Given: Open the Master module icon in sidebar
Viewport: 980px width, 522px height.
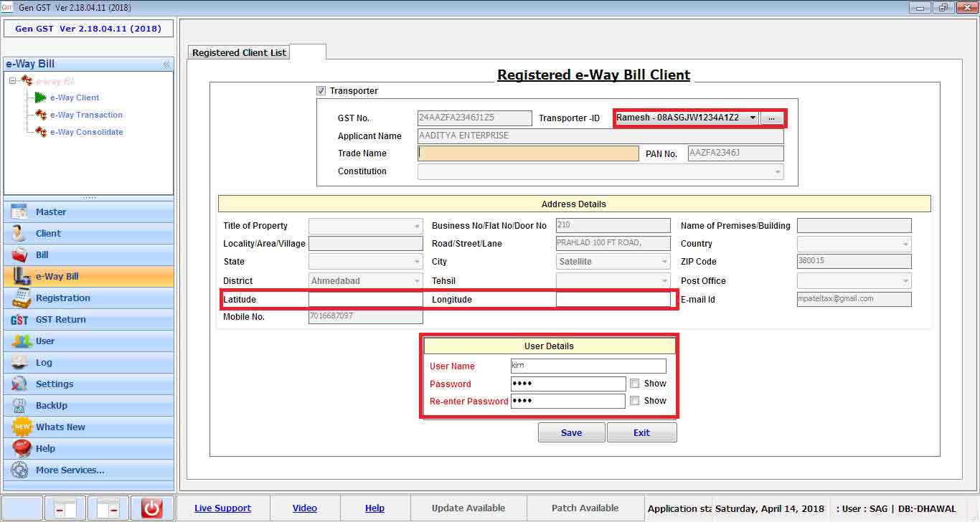Looking at the screenshot, I should pyautogui.click(x=19, y=212).
